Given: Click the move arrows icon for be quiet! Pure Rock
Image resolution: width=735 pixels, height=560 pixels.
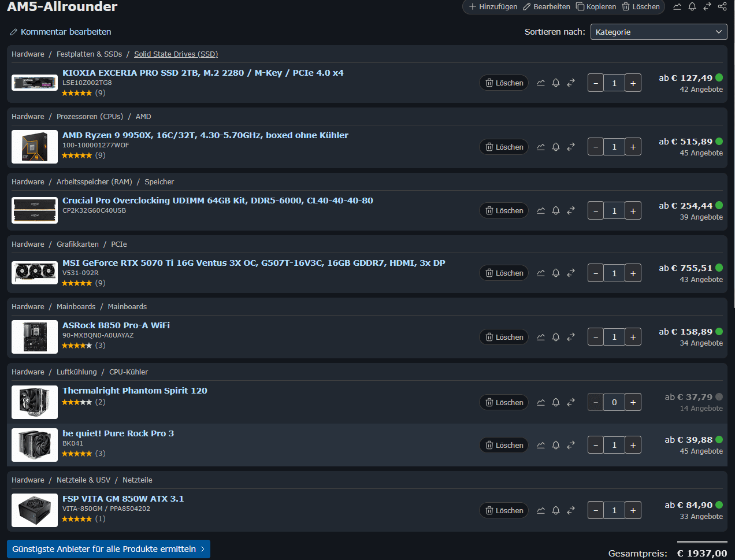Looking at the screenshot, I should 571,445.
